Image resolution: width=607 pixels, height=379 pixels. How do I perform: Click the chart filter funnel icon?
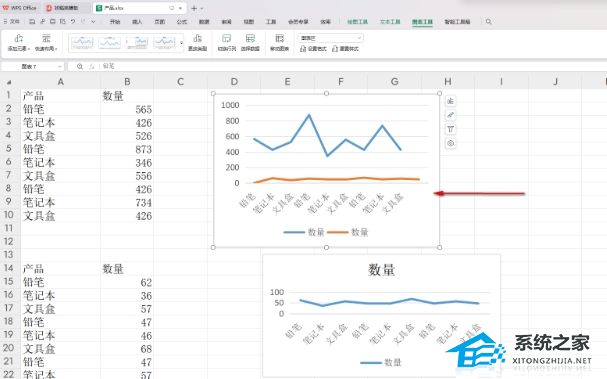pos(450,129)
